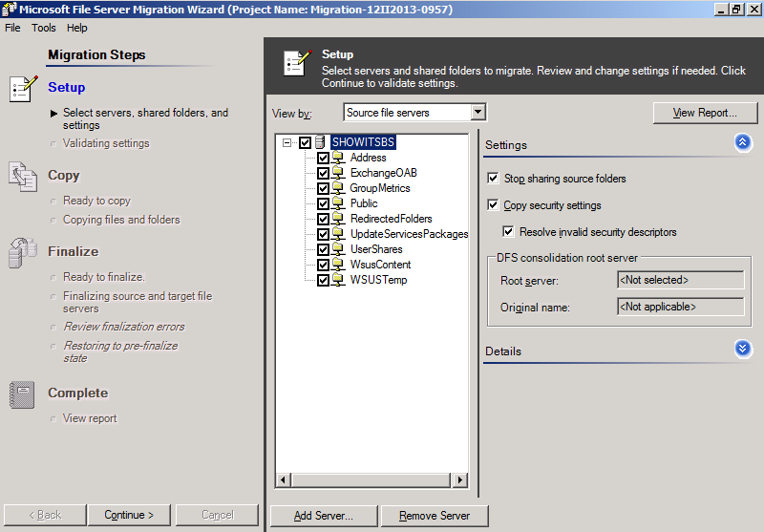This screenshot has height=532, width=764.
Task: Click the ExchangeOAB shared folder icon
Action: click(338, 173)
